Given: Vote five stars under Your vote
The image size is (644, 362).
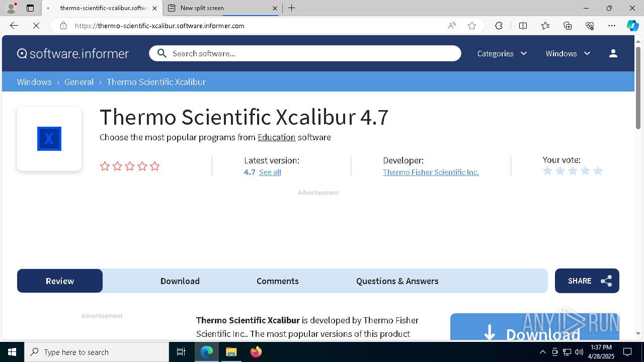Looking at the screenshot, I should point(598,171).
